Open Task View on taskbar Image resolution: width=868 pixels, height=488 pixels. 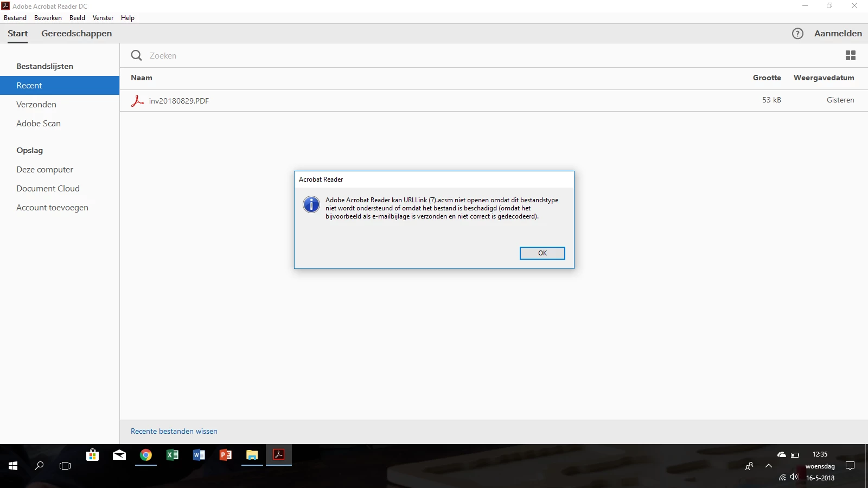click(x=65, y=466)
